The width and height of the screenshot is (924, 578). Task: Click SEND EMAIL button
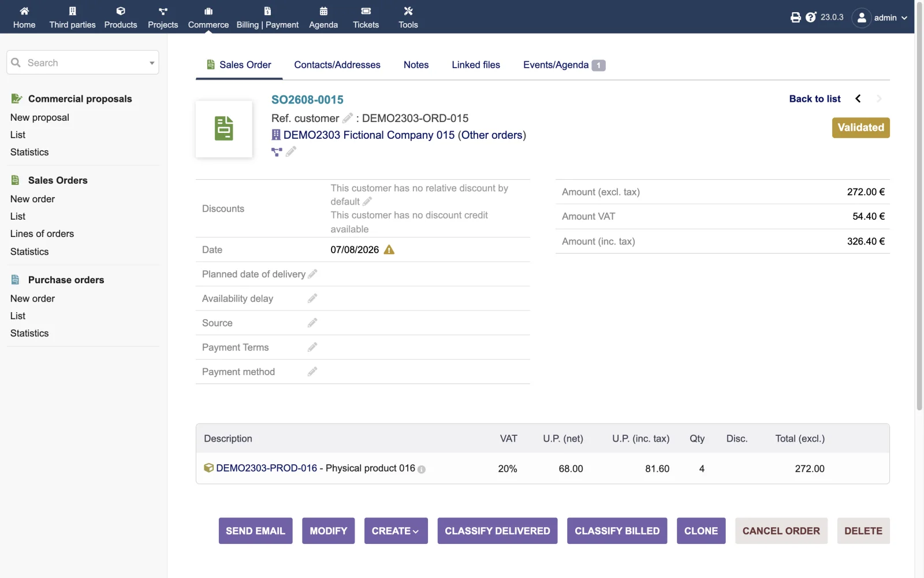click(x=255, y=531)
